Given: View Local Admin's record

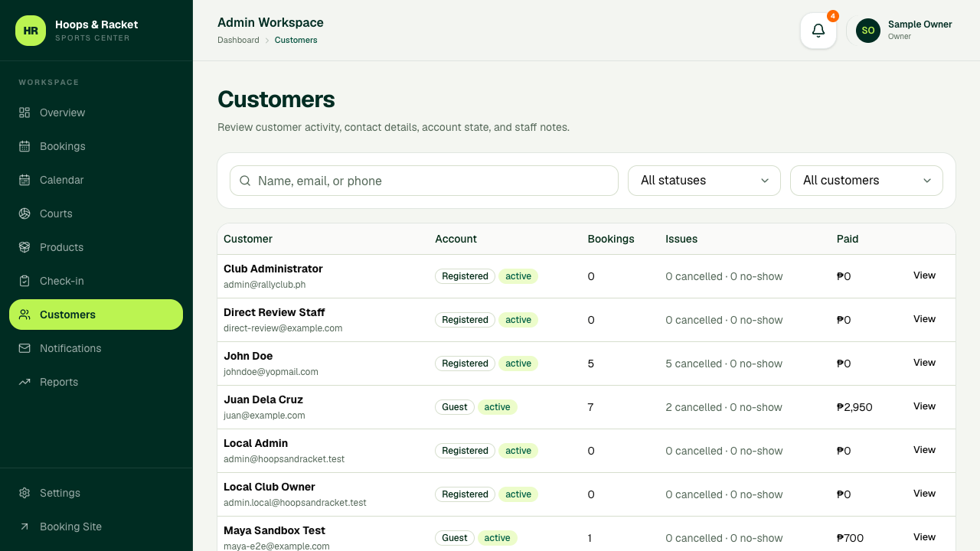Looking at the screenshot, I should coord(924,450).
